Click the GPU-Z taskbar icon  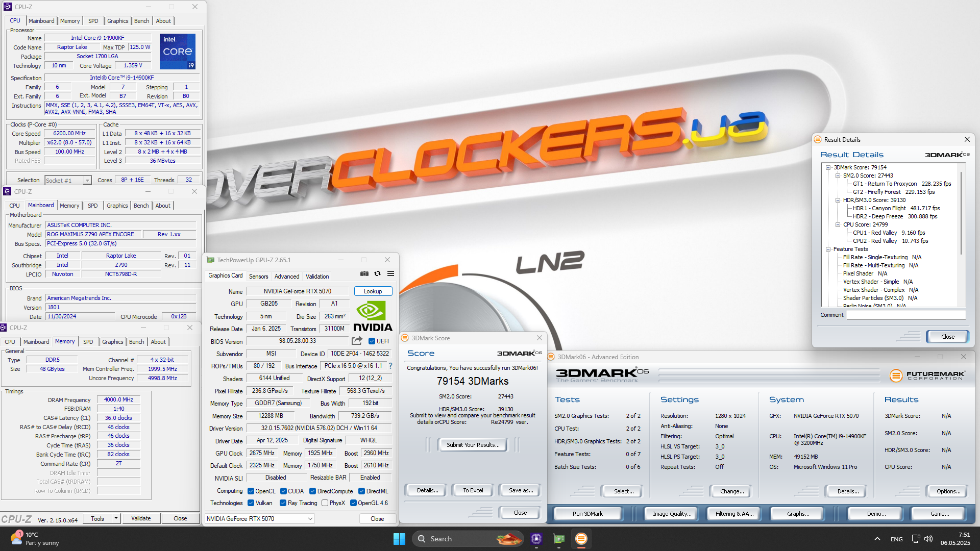559,539
